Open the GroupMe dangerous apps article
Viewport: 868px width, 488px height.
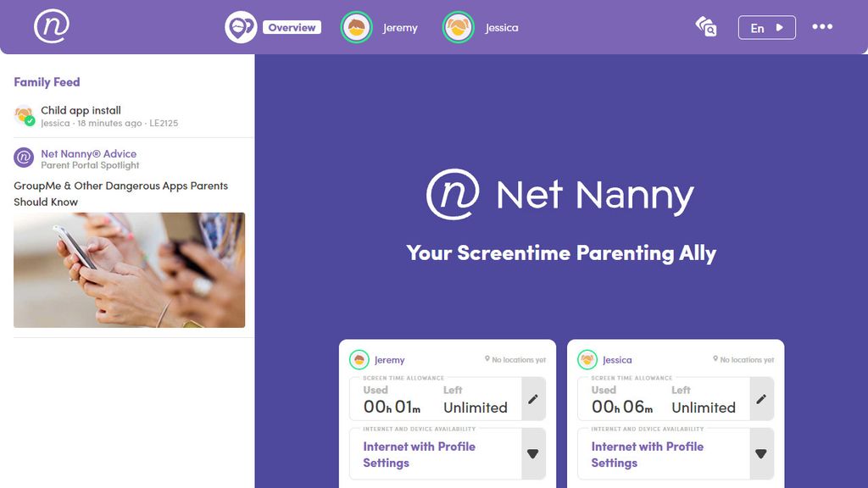point(121,193)
